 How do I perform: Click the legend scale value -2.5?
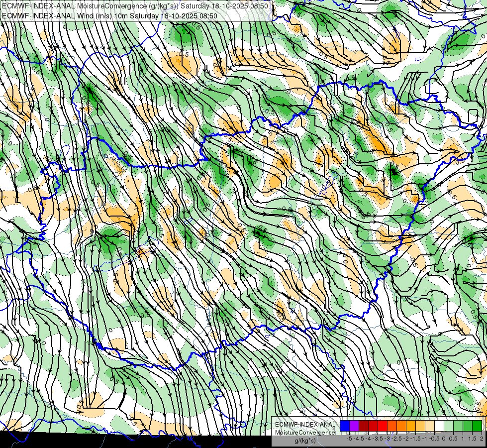tap(397, 439)
